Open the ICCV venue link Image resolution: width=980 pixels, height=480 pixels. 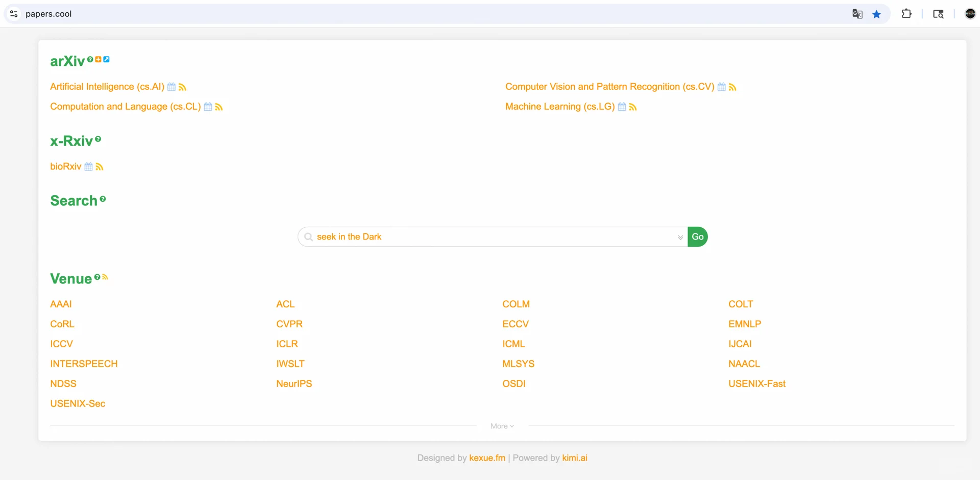(x=61, y=344)
